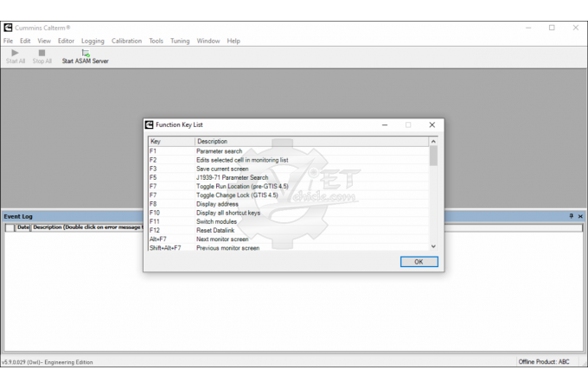This screenshot has height=389, width=588.
Task: Pin the Event Log panel
Action: coord(571,216)
